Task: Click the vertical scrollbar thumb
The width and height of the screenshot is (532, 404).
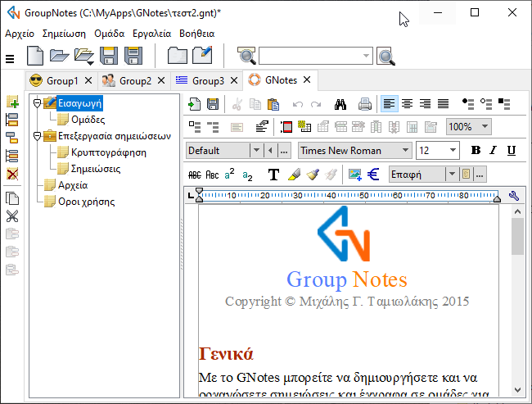Action: [517, 237]
